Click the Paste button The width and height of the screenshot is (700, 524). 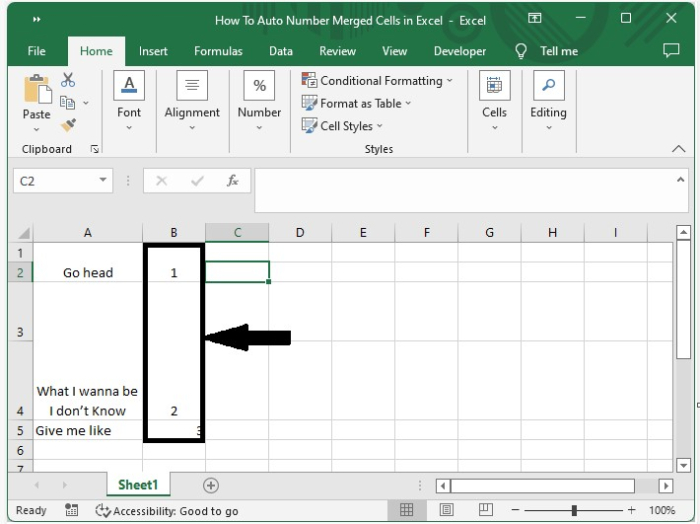point(37,103)
